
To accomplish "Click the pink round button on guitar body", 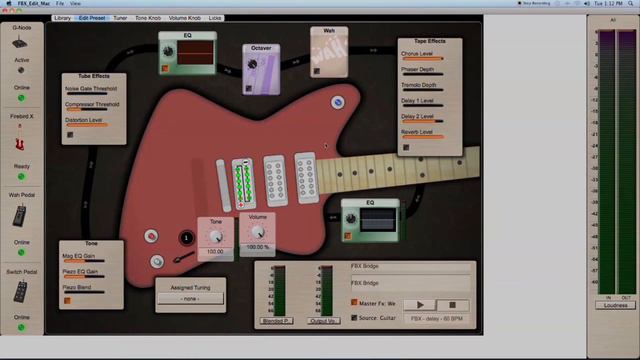I will click(x=151, y=236).
